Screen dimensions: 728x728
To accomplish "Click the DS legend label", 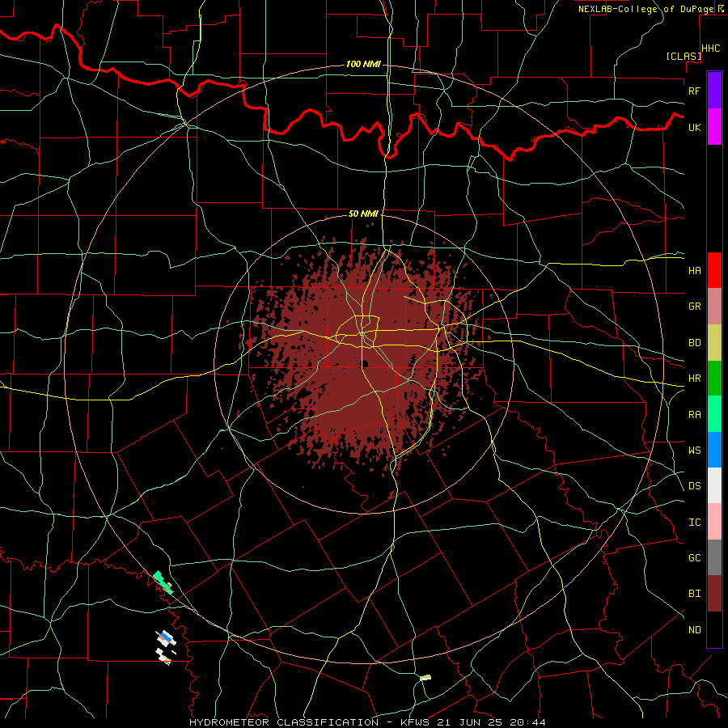I will (x=695, y=486).
